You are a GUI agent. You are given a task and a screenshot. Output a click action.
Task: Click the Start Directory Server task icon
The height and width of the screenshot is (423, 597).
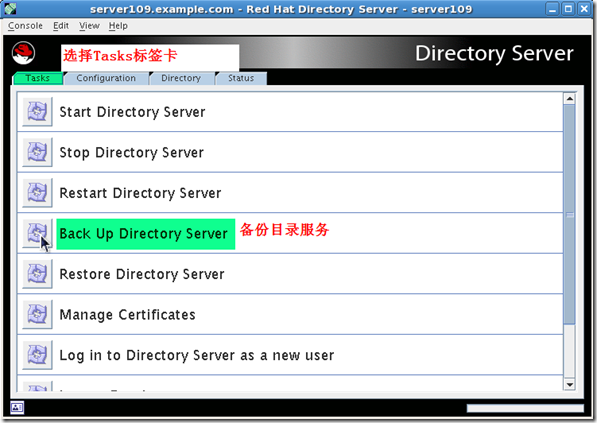(x=37, y=112)
